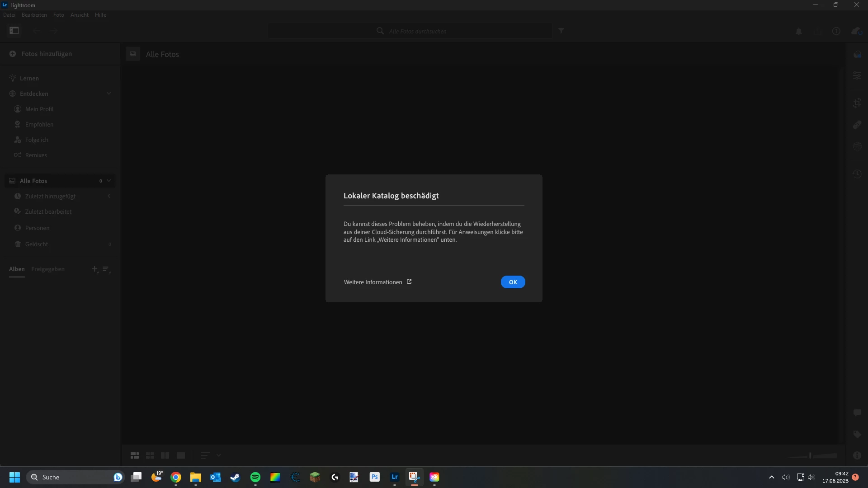The image size is (868, 488).
Task: Open the keywords tag icon
Action: tap(857, 434)
